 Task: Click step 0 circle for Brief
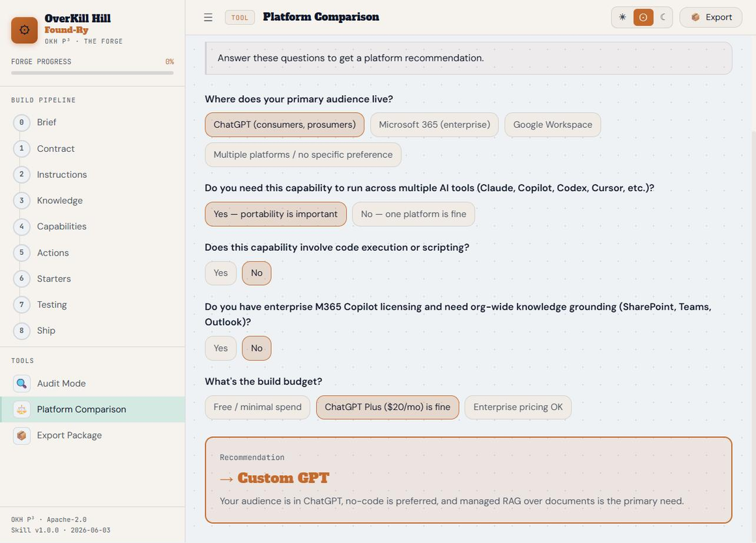22,123
